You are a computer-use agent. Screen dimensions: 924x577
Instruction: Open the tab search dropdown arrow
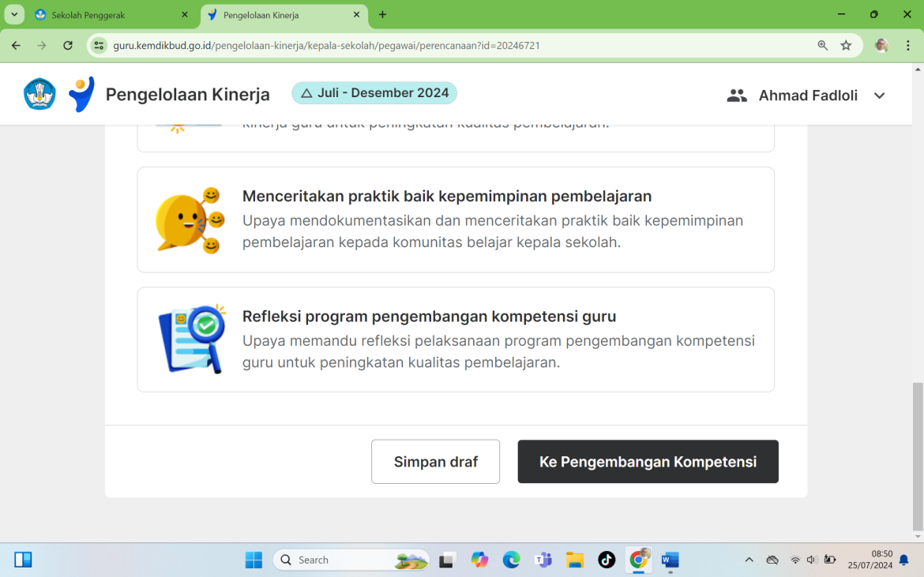pyautogui.click(x=13, y=13)
